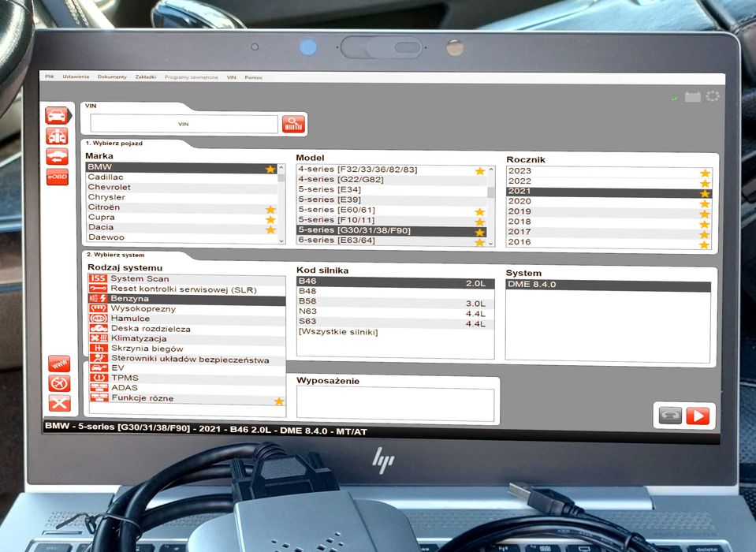Click the grey refresh button
This screenshot has width=756, height=552.
(670, 415)
